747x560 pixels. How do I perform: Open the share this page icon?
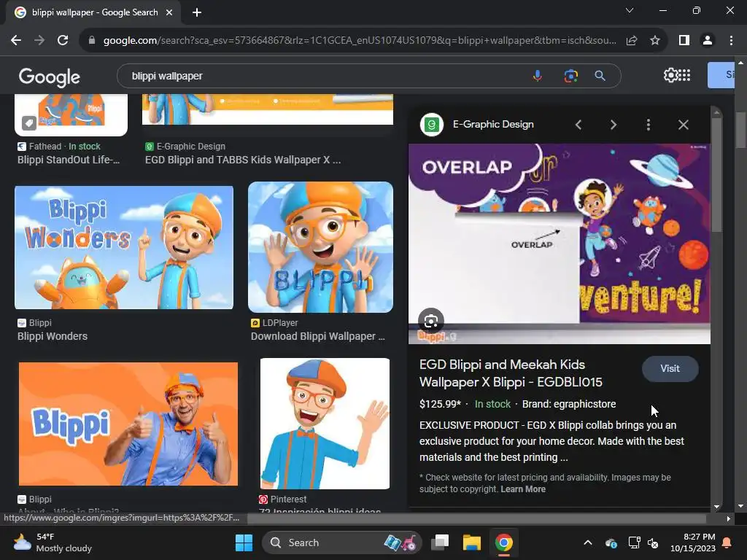(632, 41)
